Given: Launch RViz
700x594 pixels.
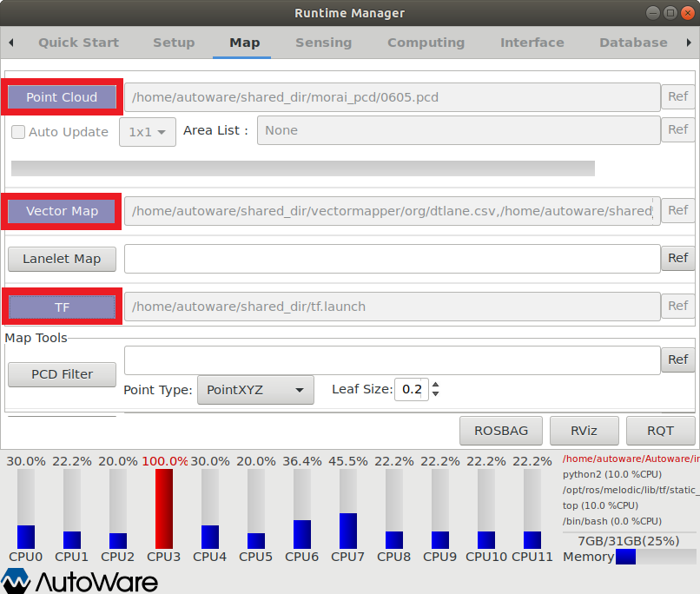Looking at the screenshot, I should click(583, 431).
